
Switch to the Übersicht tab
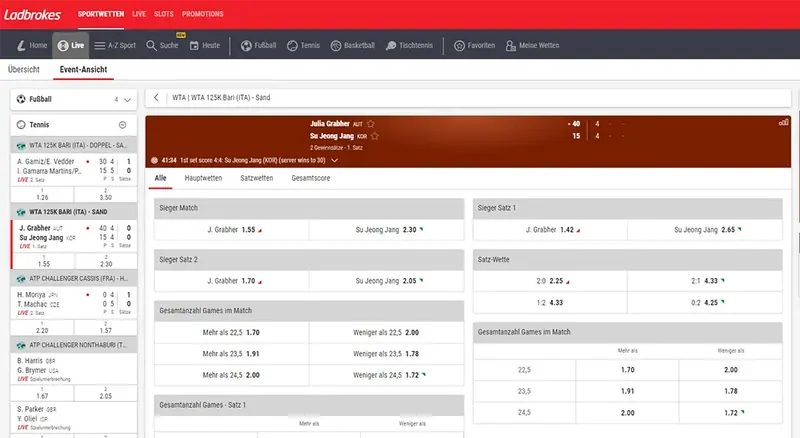click(23, 69)
